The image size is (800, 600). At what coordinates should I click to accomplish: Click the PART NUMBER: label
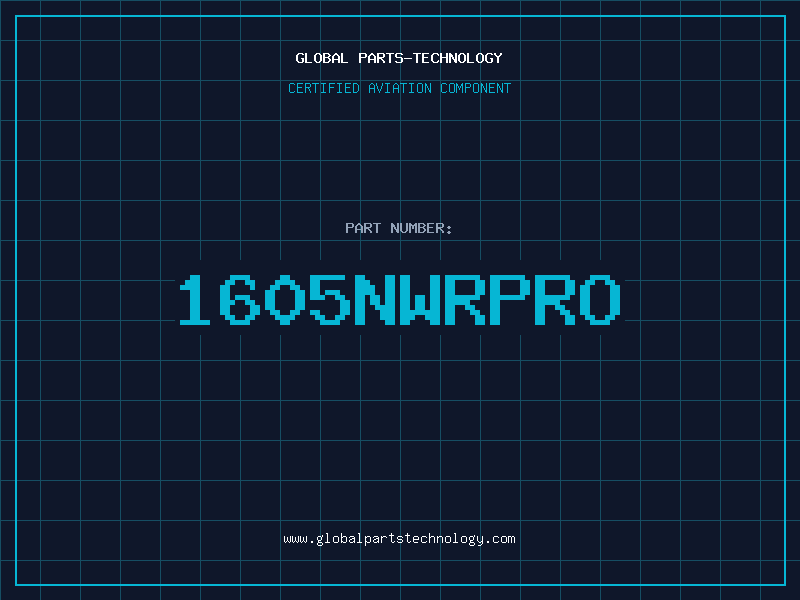pyautogui.click(x=399, y=228)
